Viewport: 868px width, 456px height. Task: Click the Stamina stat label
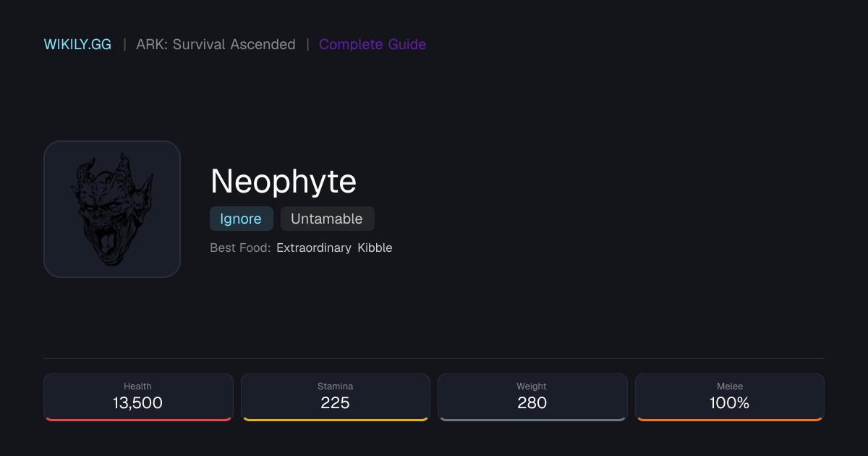[x=335, y=387]
